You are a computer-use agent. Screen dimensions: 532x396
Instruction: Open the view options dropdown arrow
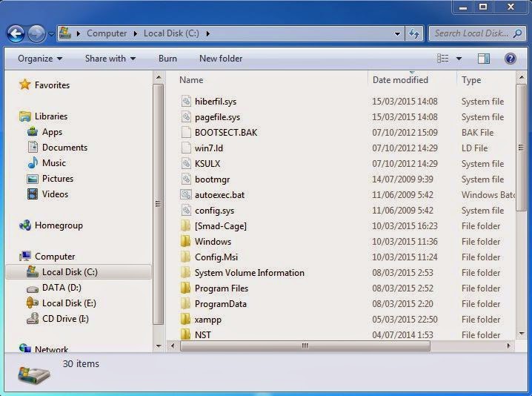click(x=459, y=59)
